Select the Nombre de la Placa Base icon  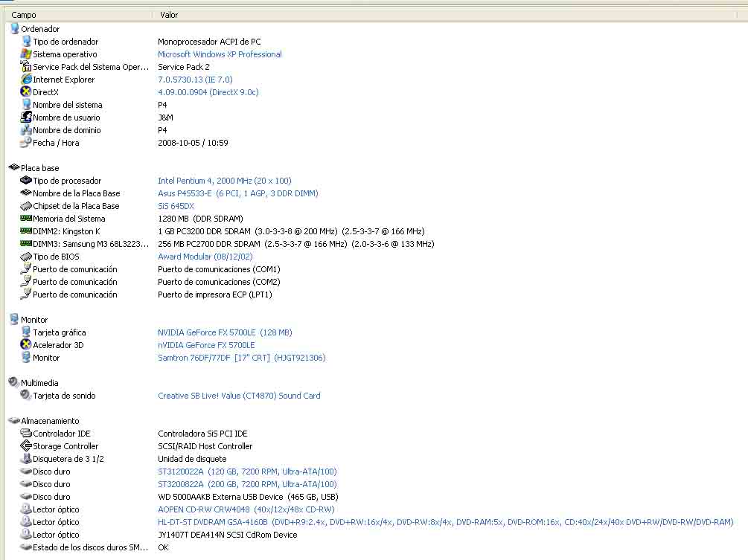click(x=26, y=193)
